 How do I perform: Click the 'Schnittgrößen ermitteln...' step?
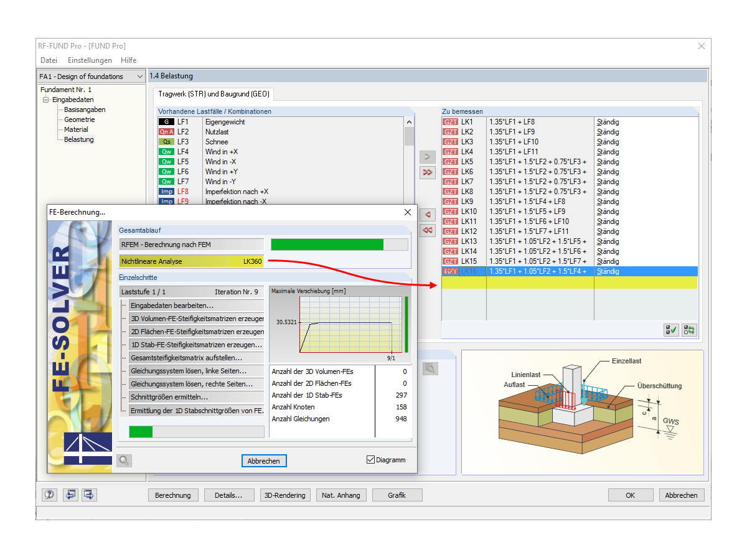point(196,397)
